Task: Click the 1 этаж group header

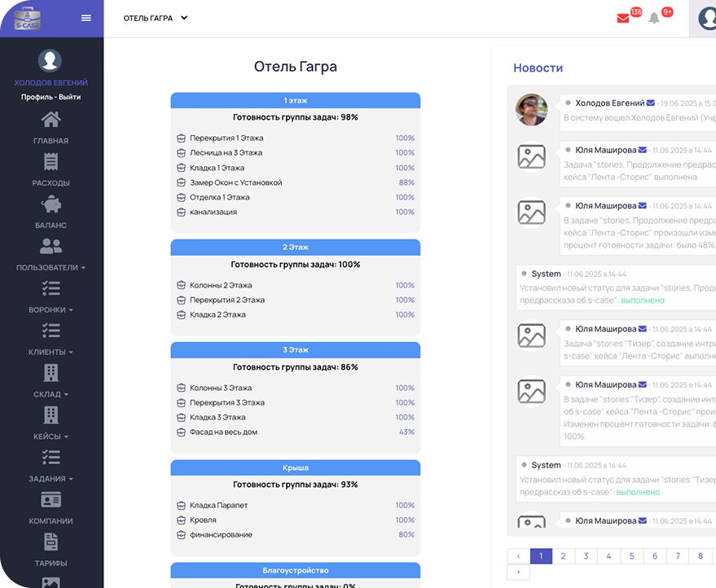Action: click(296, 100)
